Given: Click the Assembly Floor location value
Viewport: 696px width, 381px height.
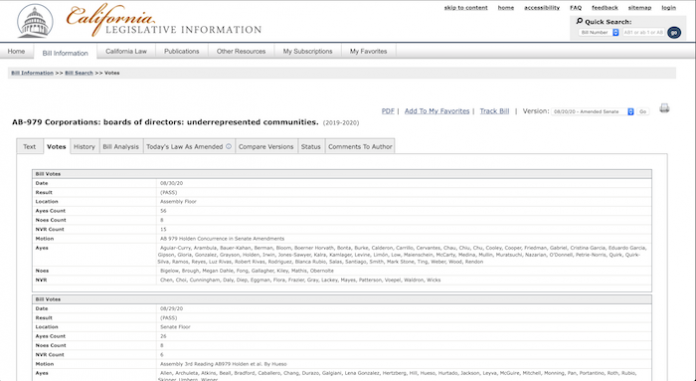Looking at the screenshot, I should (x=178, y=201).
